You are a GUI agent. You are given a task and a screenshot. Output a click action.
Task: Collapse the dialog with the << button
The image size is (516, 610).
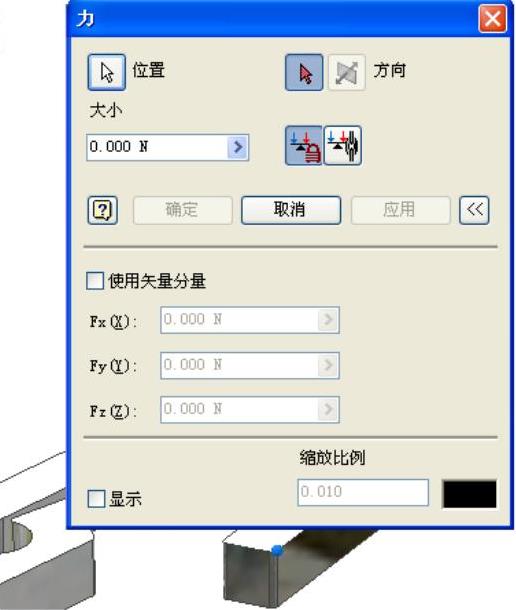pos(474,210)
